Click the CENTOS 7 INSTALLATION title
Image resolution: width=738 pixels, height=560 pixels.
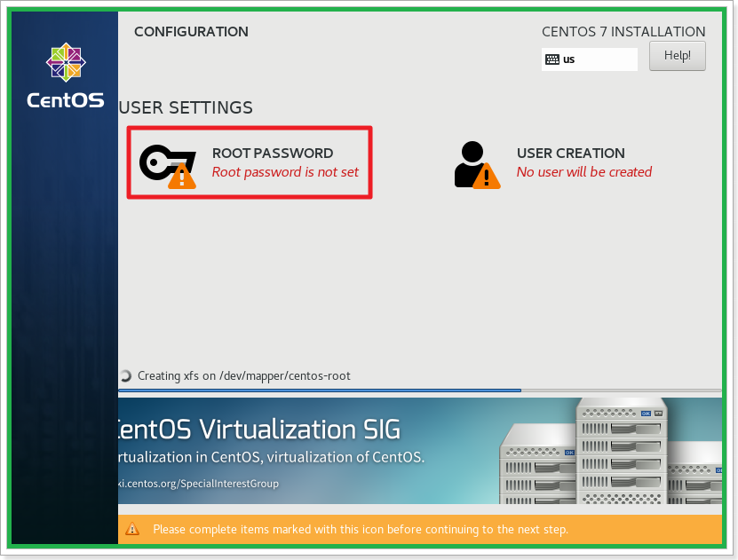(x=623, y=32)
